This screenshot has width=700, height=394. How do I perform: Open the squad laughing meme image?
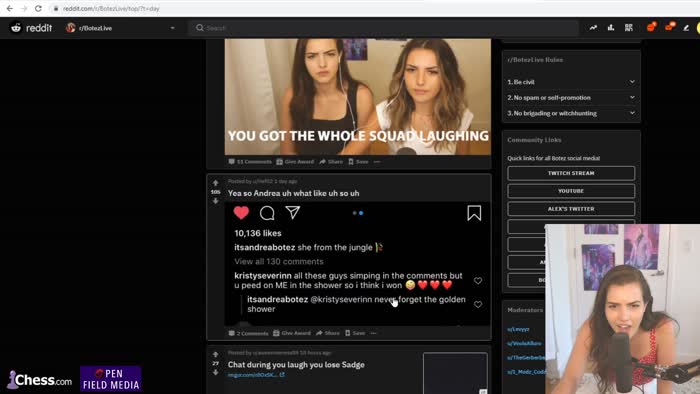[358, 96]
